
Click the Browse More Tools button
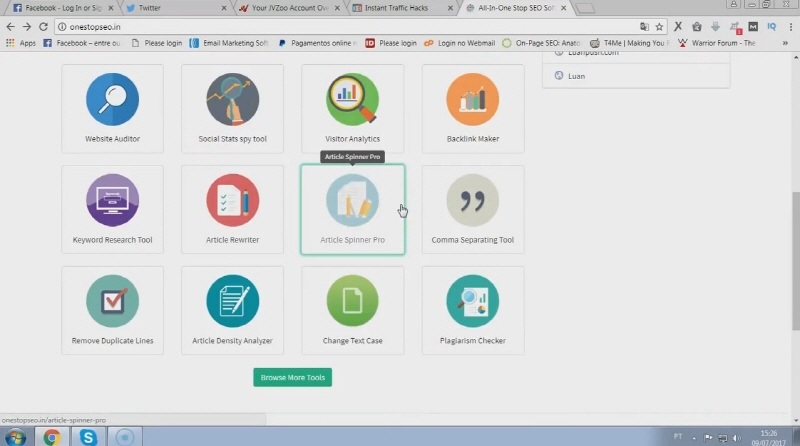click(292, 378)
